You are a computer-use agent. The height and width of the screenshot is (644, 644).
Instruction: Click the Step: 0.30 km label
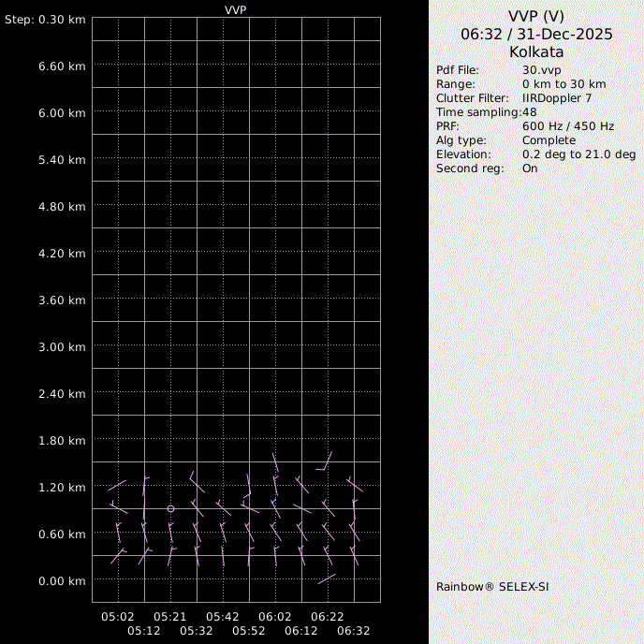click(x=45, y=19)
